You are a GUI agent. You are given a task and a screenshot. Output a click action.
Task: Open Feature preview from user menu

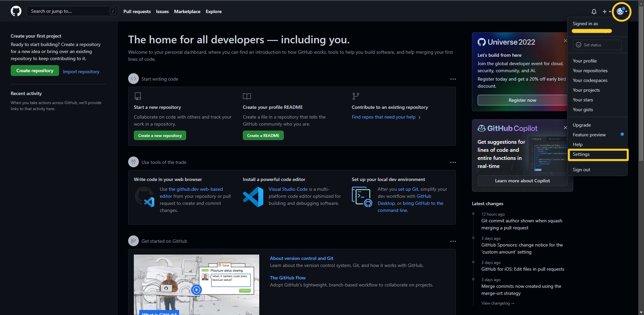(x=597, y=135)
